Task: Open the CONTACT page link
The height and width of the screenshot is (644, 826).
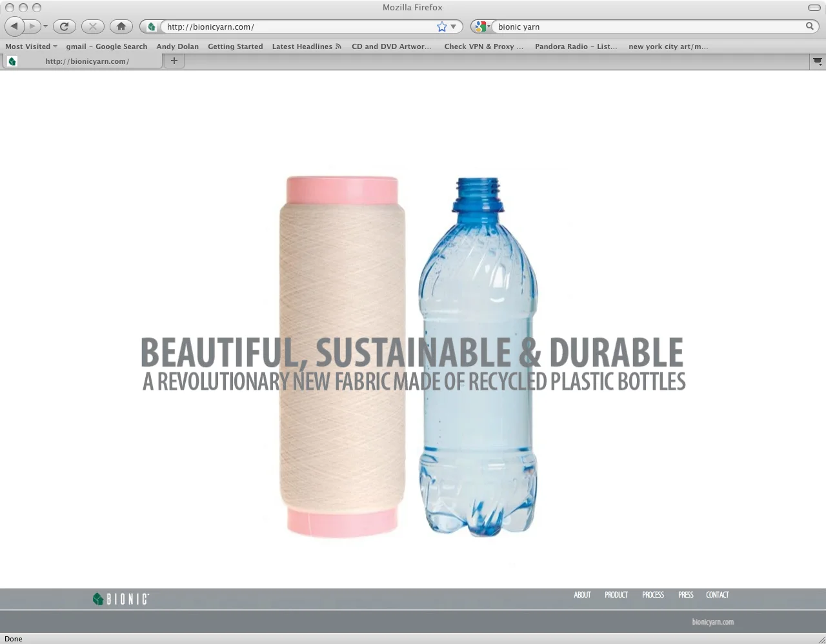Action: pos(718,595)
